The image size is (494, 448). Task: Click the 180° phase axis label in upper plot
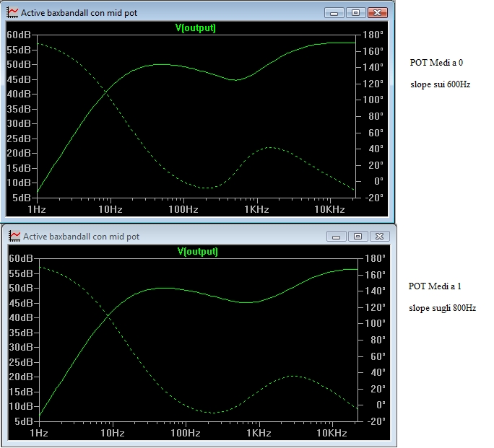point(373,35)
